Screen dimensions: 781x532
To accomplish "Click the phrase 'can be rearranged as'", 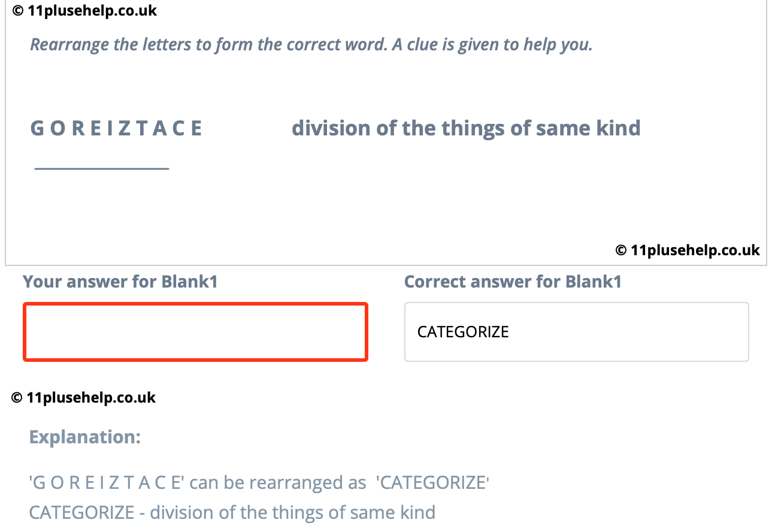I will pyautogui.click(x=277, y=482).
